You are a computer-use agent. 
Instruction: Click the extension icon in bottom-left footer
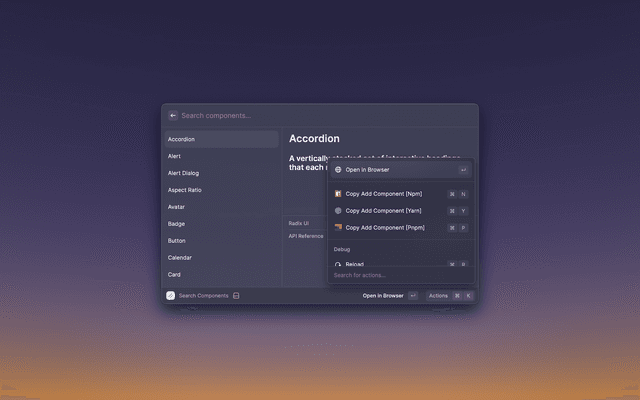click(x=171, y=296)
